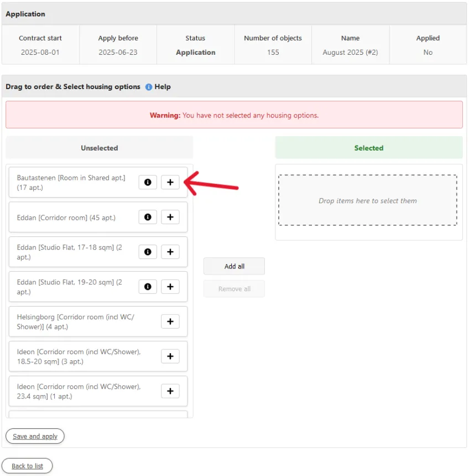Screen dimensions: 469x476
Task: Click the Contract start column label
Action: (40, 38)
